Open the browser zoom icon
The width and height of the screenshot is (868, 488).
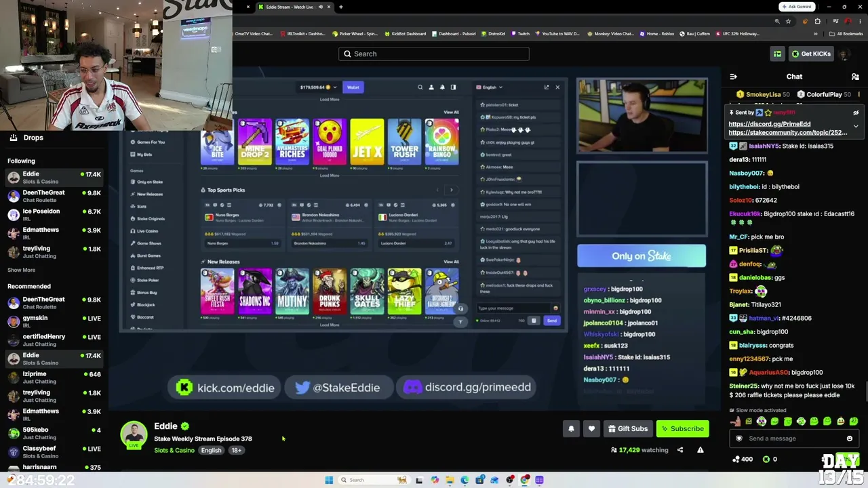tap(777, 21)
